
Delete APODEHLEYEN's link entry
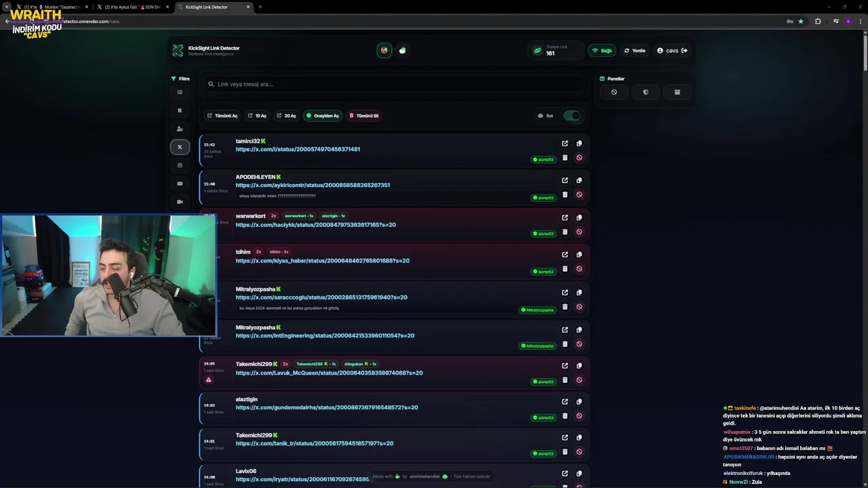(565, 195)
